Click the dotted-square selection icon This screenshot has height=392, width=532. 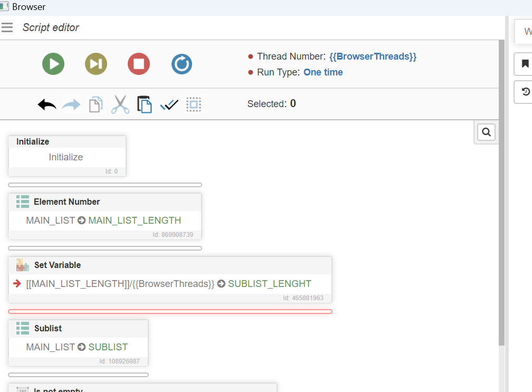tap(194, 104)
